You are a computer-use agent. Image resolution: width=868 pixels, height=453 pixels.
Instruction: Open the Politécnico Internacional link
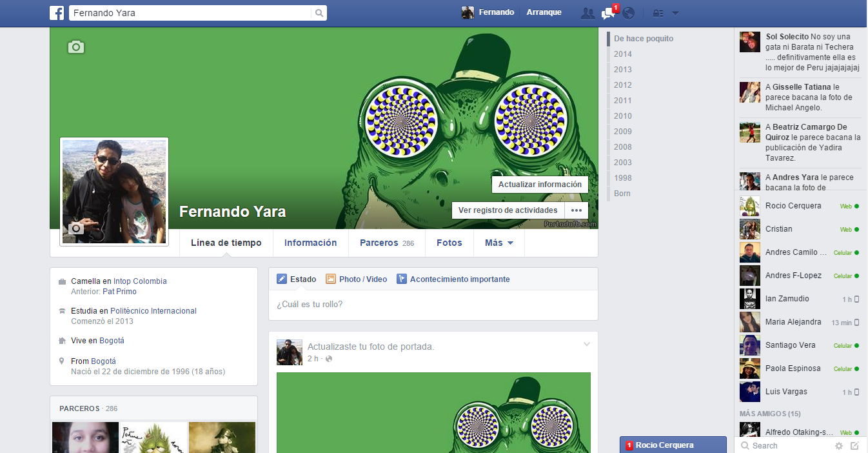(153, 311)
